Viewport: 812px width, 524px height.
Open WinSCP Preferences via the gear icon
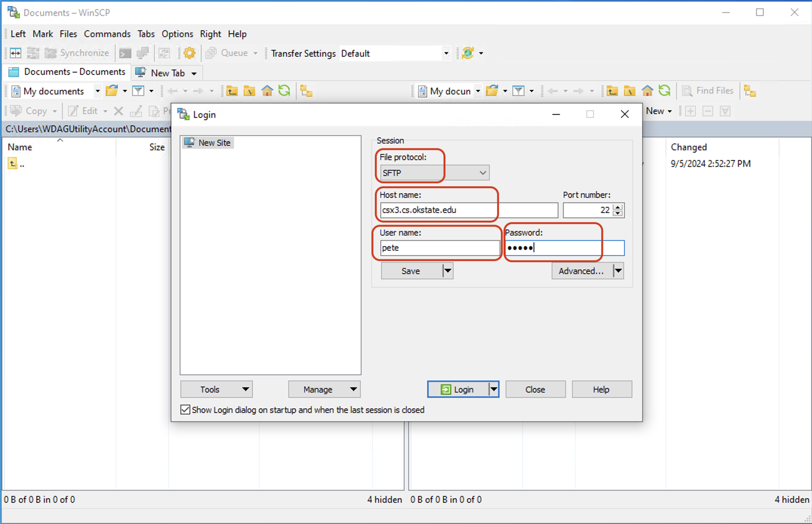point(189,53)
